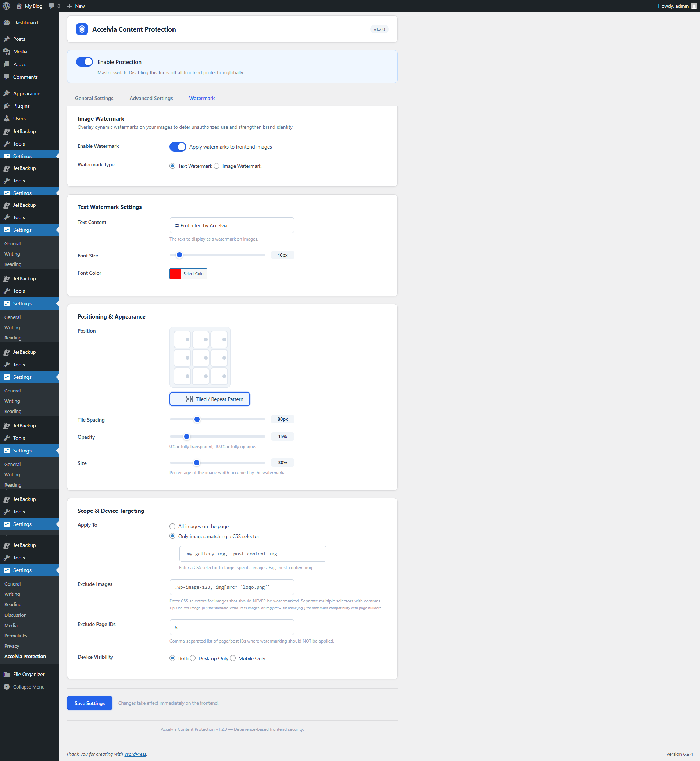The height and width of the screenshot is (761, 700).
Task: Click the red Font Color swatch
Action: click(175, 274)
